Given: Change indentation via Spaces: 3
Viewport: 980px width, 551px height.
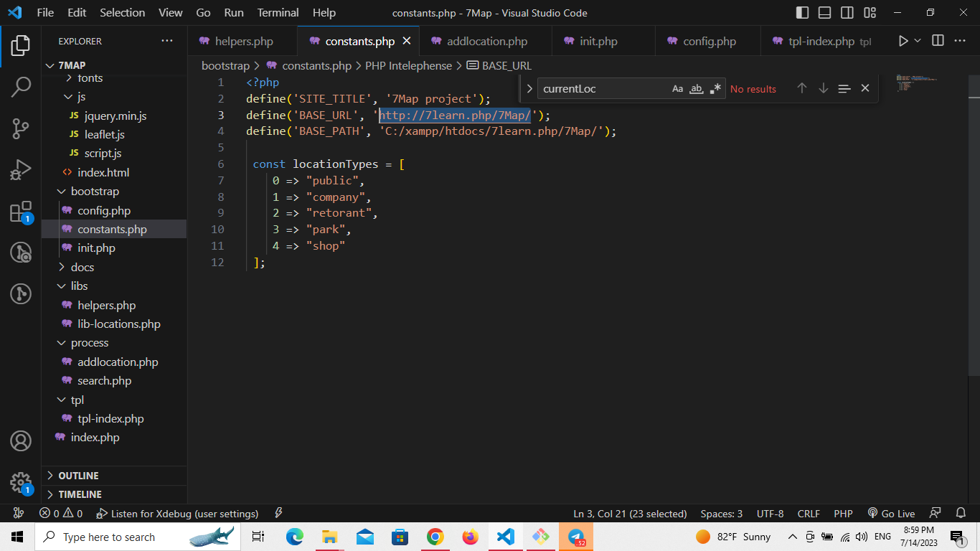Looking at the screenshot, I should click(x=721, y=514).
